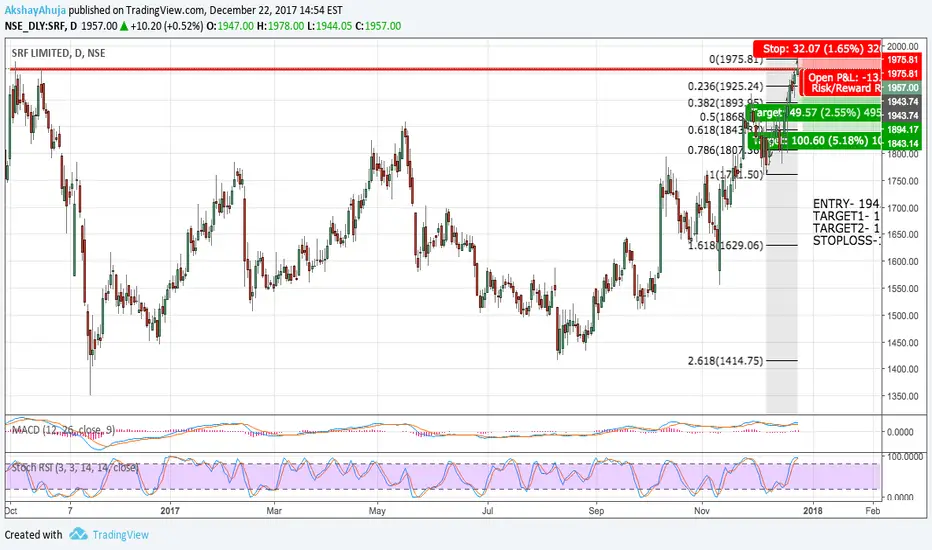Image resolution: width=932 pixels, height=550 pixels.
Task: Click the MACD (12, 26, close, 9) indicator label
Action: point(63,429)
